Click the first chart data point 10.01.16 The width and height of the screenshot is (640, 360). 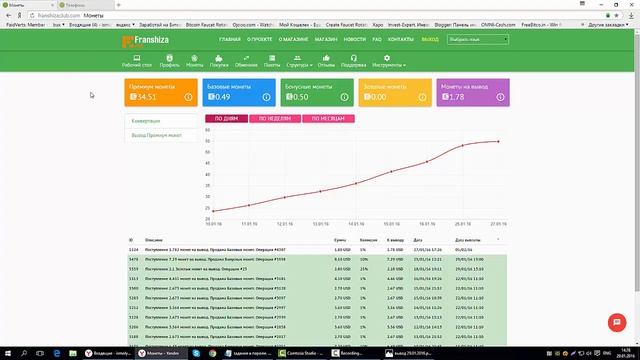click(213, 211)
